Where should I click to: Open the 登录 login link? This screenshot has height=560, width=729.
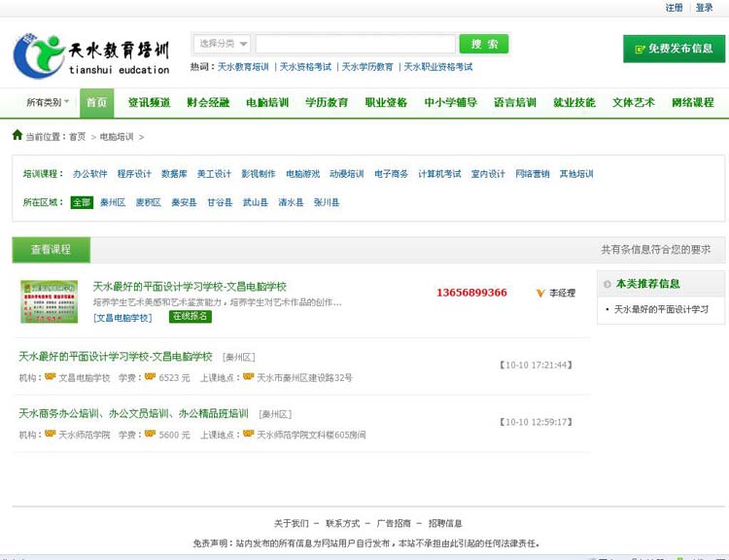704,8
